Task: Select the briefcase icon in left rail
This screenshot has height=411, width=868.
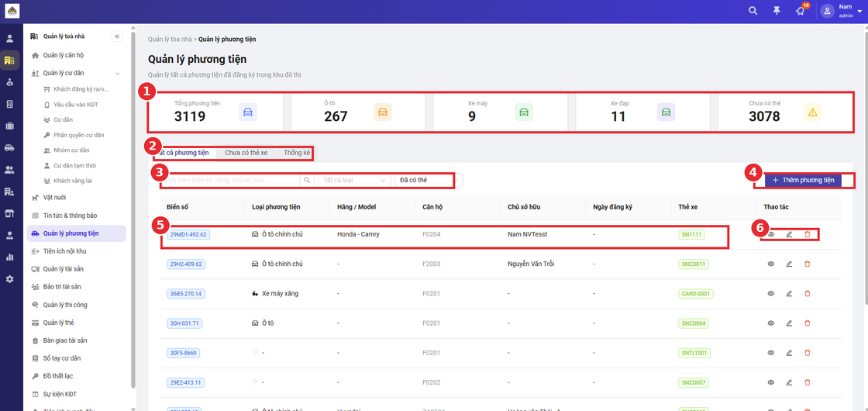Action: pyautogui.click(x=9, y=126)
